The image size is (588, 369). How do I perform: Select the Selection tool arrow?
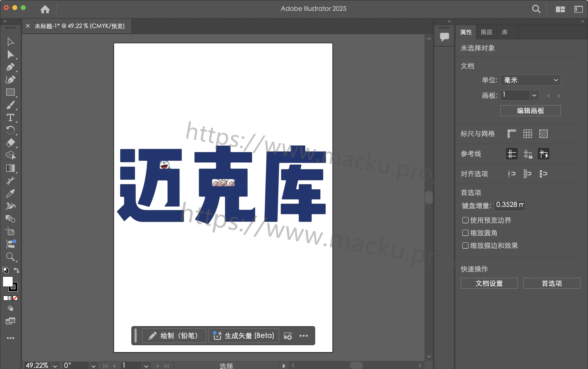10,42
